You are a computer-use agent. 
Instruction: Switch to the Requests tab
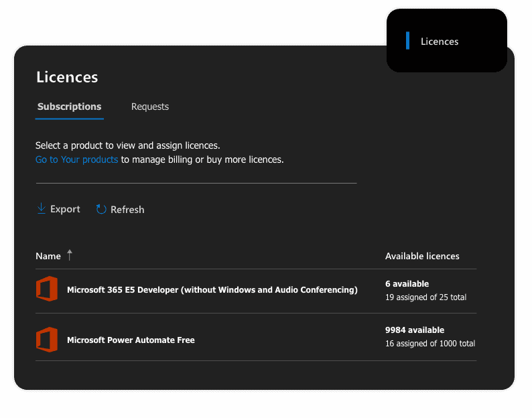(x=150, y=107)
